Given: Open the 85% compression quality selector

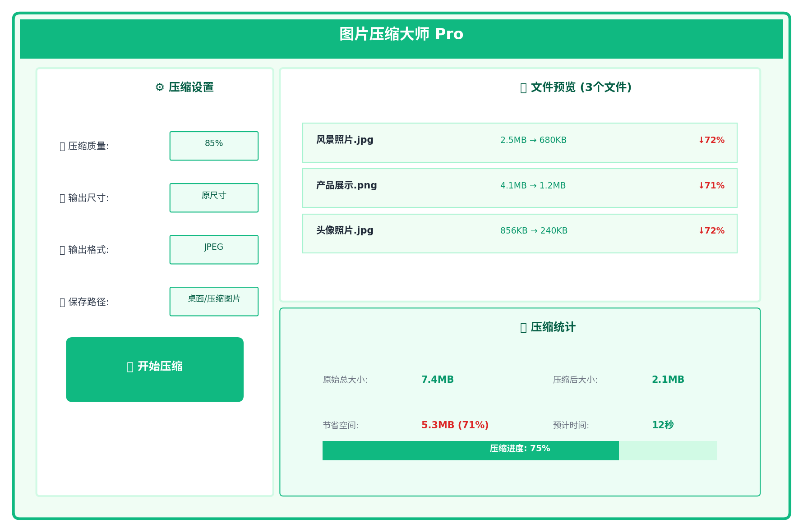Looking at the screenshot, I should click(214, 145).
